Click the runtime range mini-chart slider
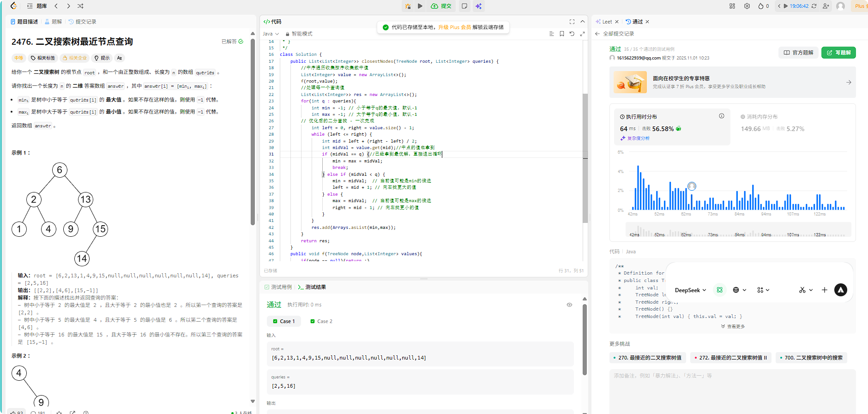Image resolution: width=868 pixels, height=414 pixels. point(738,229)
